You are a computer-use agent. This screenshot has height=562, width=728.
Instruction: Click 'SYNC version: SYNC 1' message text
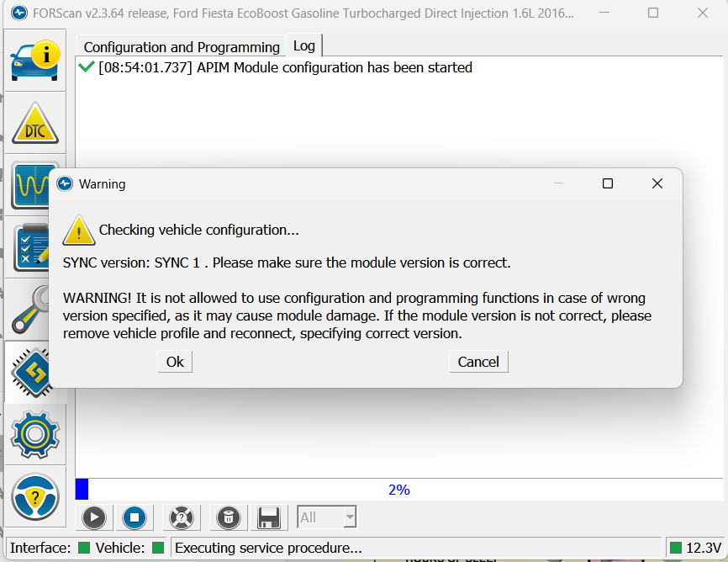tap(131, 262)
